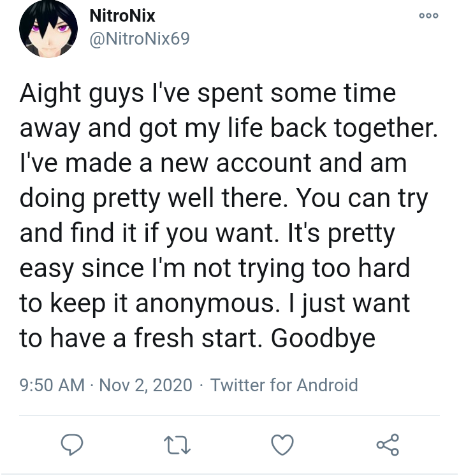Open the NitroNix display name profile link
The height and width of the screenshot is (476, 459).
(x=122, y=16)
